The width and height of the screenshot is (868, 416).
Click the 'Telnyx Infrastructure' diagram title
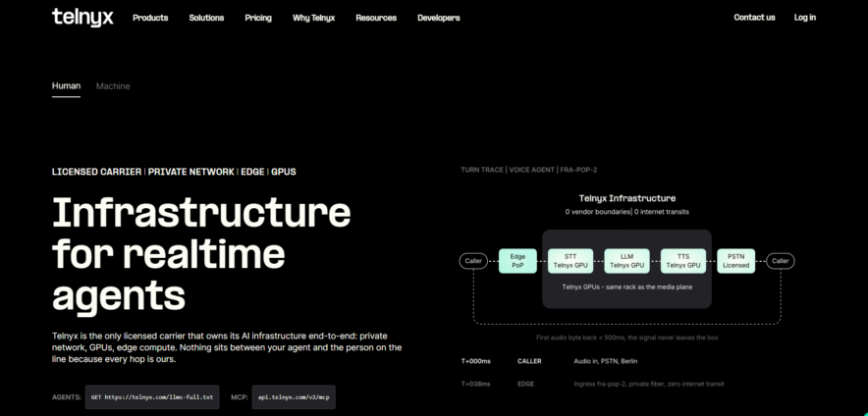click(x=627, y=198)
